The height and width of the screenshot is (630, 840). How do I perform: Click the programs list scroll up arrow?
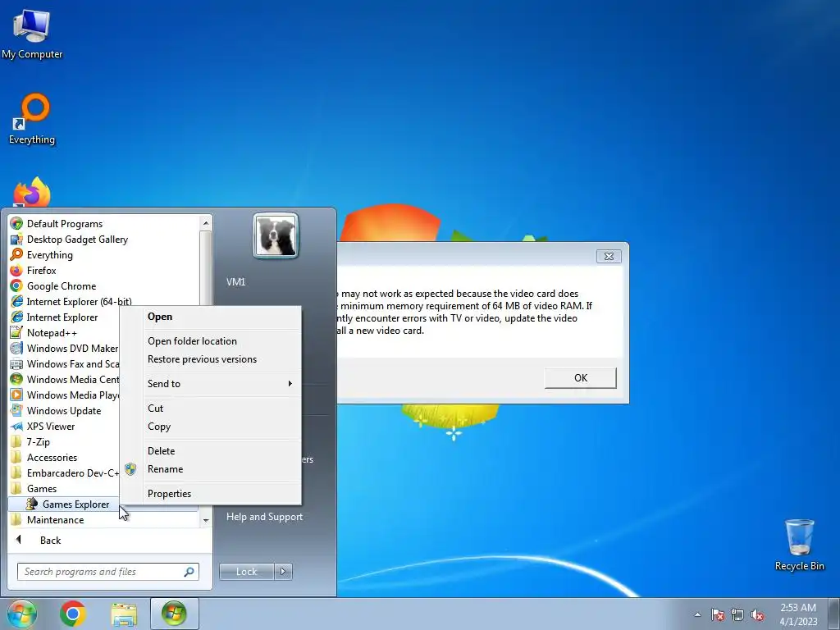(206, 223)
